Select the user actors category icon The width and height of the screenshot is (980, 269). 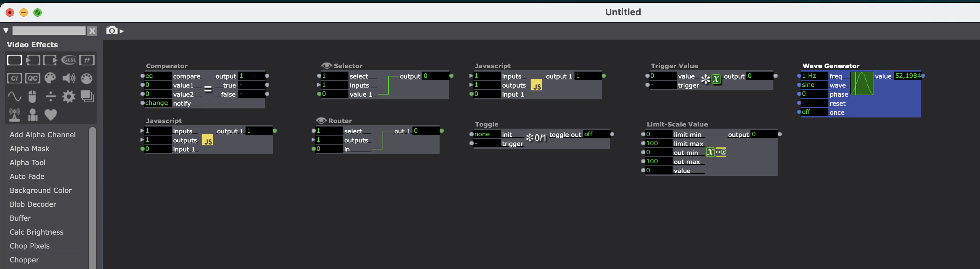pos(33,115)
